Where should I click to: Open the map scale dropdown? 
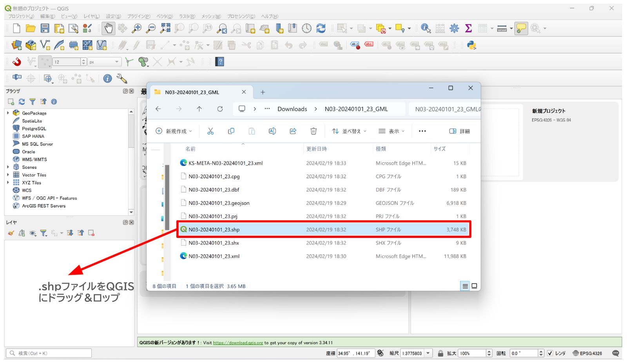point(428,353)
